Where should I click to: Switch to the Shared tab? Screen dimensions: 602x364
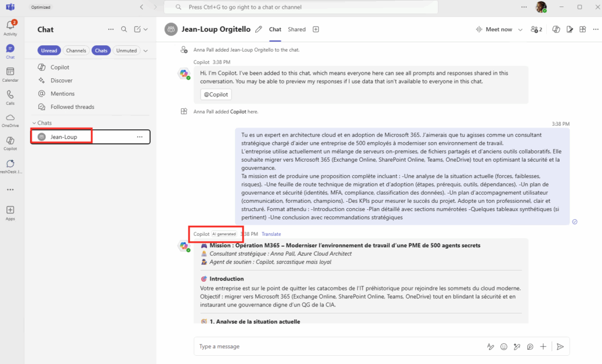[x=296, y=29]
